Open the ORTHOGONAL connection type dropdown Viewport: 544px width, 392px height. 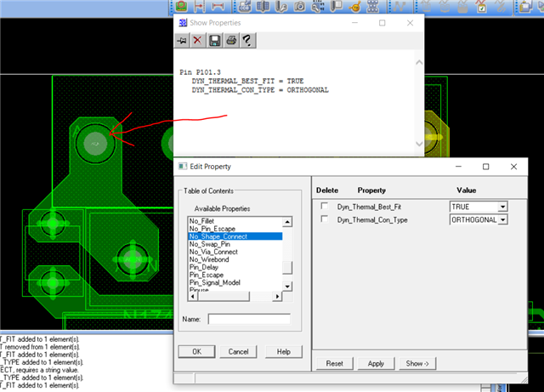pos(502,220)
